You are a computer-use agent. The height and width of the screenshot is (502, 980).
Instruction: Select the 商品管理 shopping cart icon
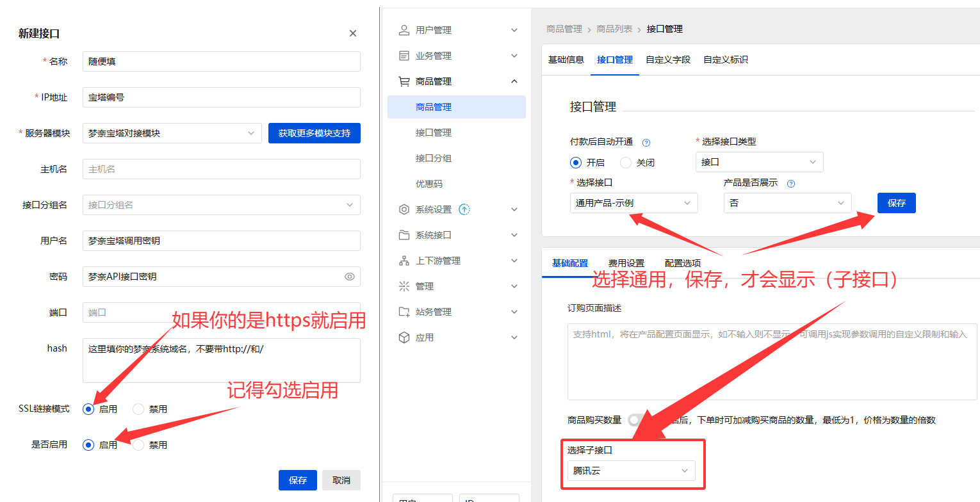point(403,81)
